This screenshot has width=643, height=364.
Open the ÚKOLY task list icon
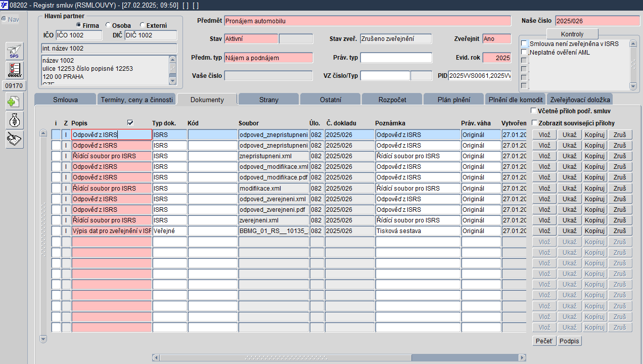(14, 70)
